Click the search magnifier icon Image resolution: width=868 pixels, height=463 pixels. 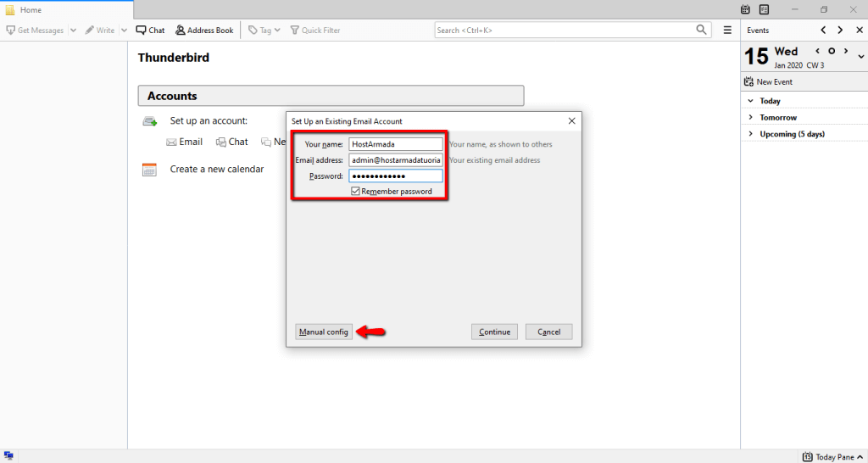701,30
